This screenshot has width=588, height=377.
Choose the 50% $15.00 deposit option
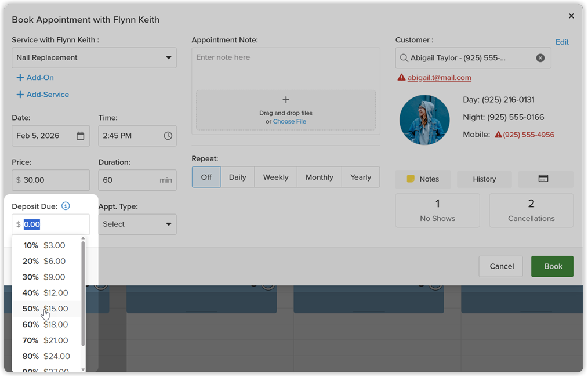click(x=46, y=309)
